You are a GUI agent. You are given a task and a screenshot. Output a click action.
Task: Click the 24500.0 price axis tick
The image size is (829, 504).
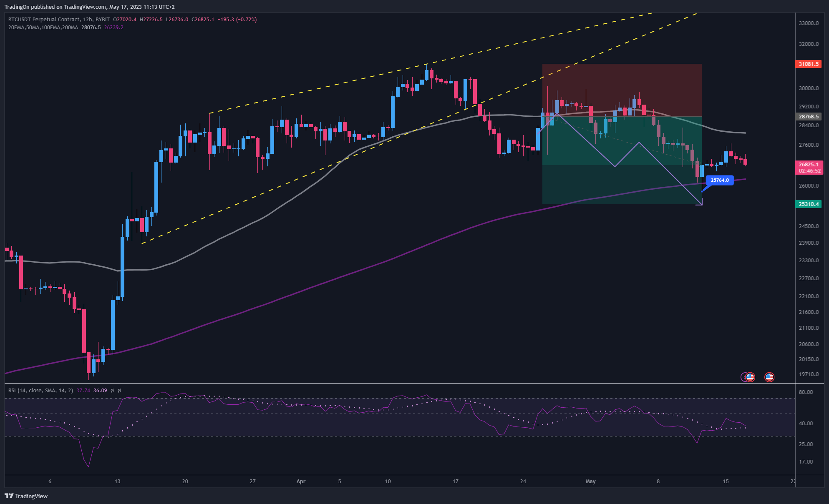(x=809, y=226)
